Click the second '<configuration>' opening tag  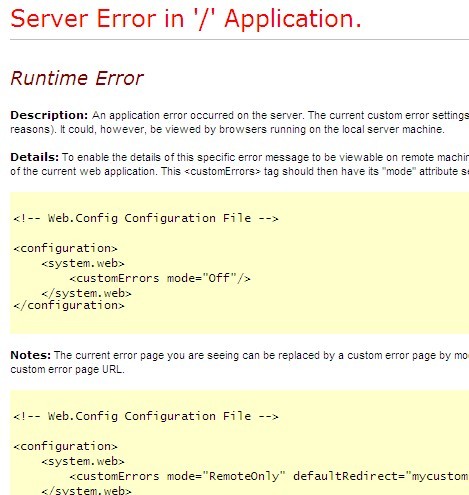click(x=65, y=446)
